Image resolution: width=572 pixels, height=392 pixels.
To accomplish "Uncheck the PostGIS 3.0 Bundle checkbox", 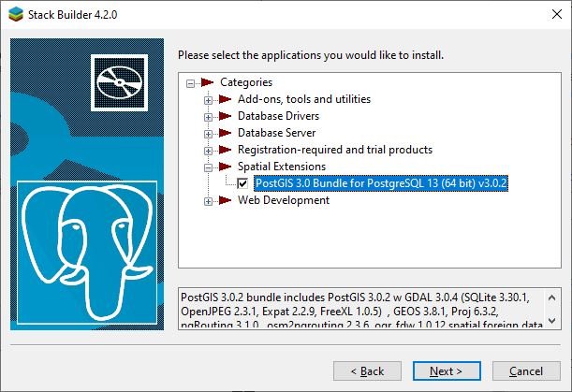I will 242,183.
